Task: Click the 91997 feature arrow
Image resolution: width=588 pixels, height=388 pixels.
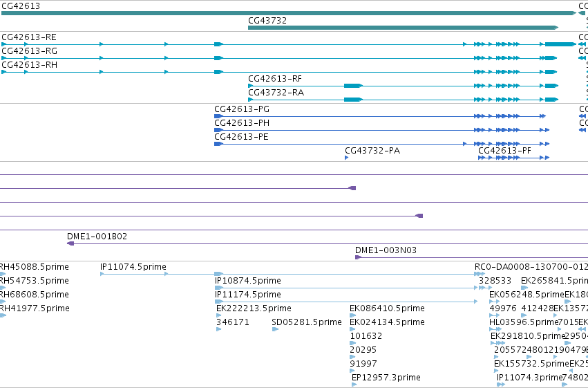Action: click(352, 371)
